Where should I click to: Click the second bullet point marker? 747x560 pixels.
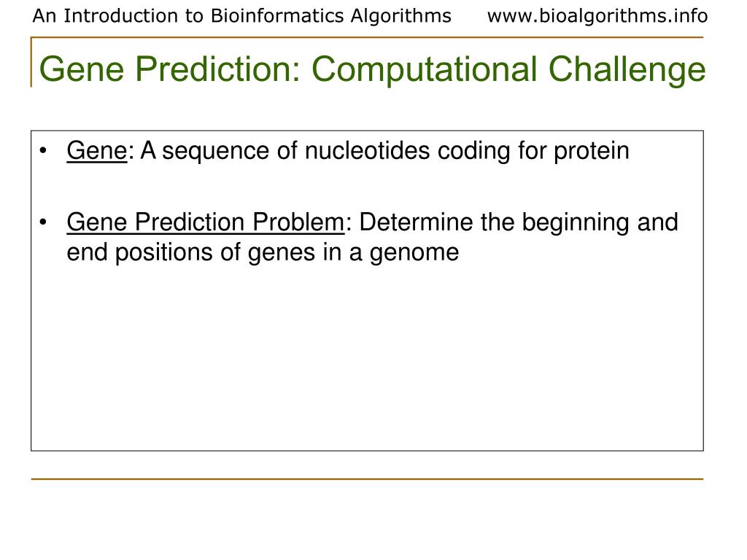[43, 222]
